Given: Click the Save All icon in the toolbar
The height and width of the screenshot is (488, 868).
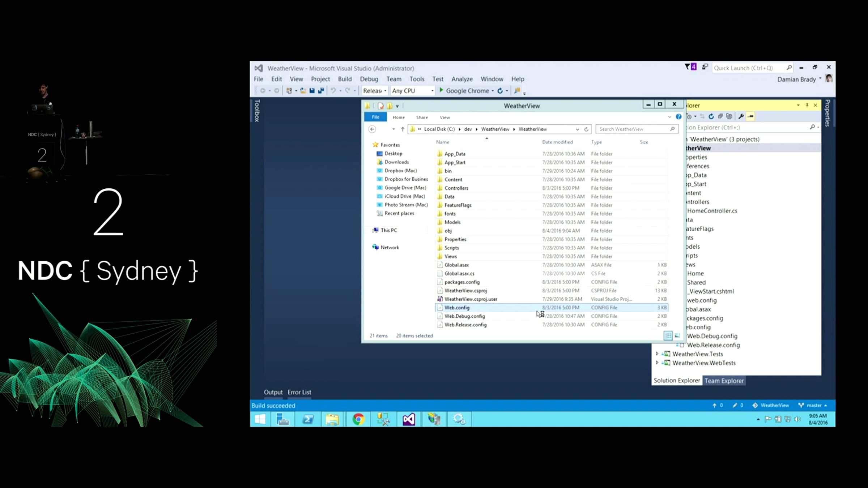Looking at the screenshot, I should (x=321, y=91).
